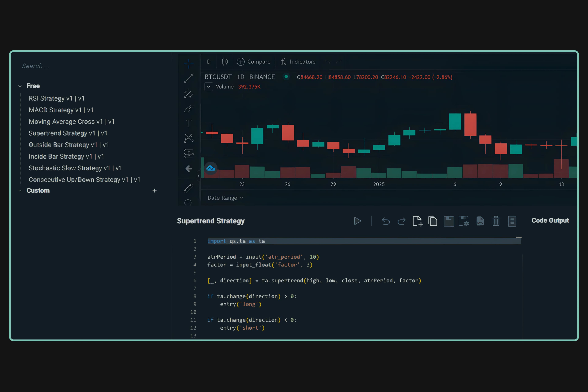This screenshot has width=588, height=392.
Task: Toggle the Volume indicator collapse arrow
Action: [209, 86]
